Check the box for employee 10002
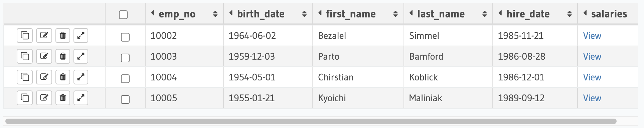 125,37
